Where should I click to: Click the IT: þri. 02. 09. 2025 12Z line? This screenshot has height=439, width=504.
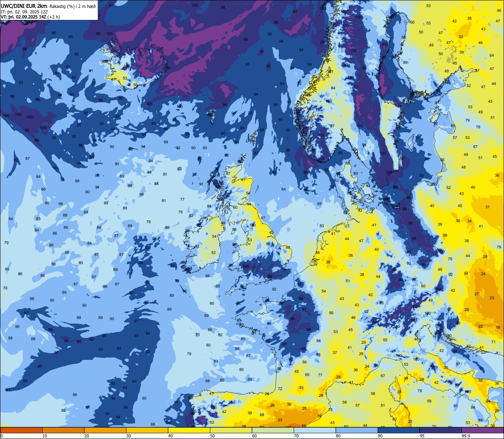(x=25, y=11)
